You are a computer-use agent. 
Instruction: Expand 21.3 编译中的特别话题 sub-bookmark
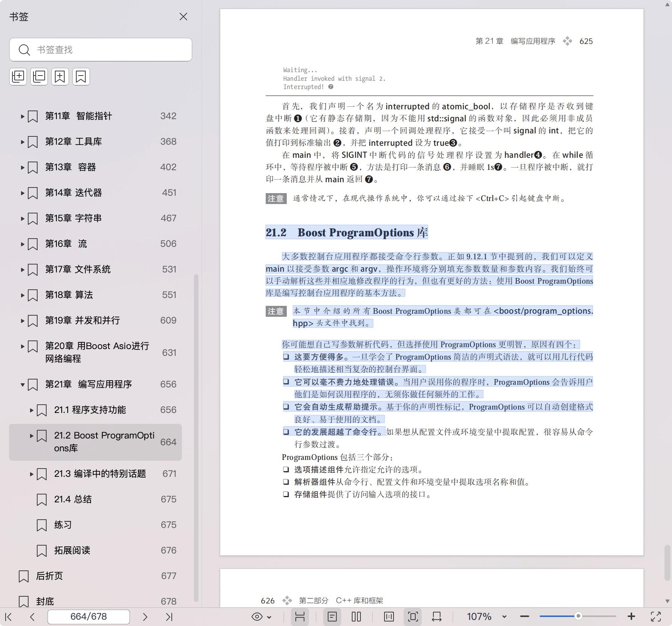[x=32, y=474]
